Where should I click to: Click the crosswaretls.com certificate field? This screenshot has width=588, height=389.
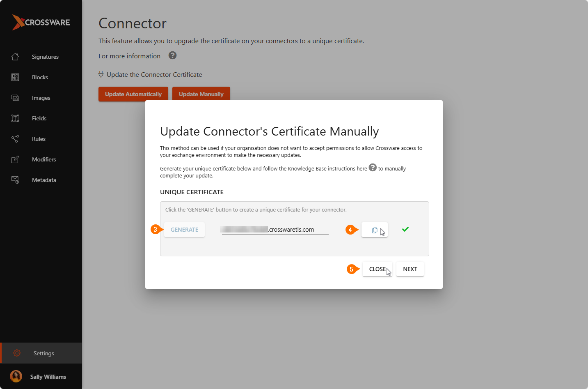pos(275,230)
